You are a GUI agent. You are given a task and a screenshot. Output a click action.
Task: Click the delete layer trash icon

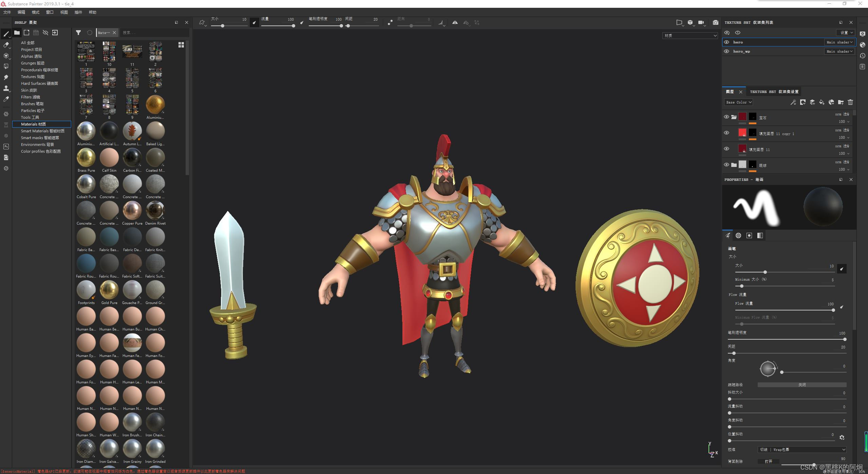[x=850, y=102]
